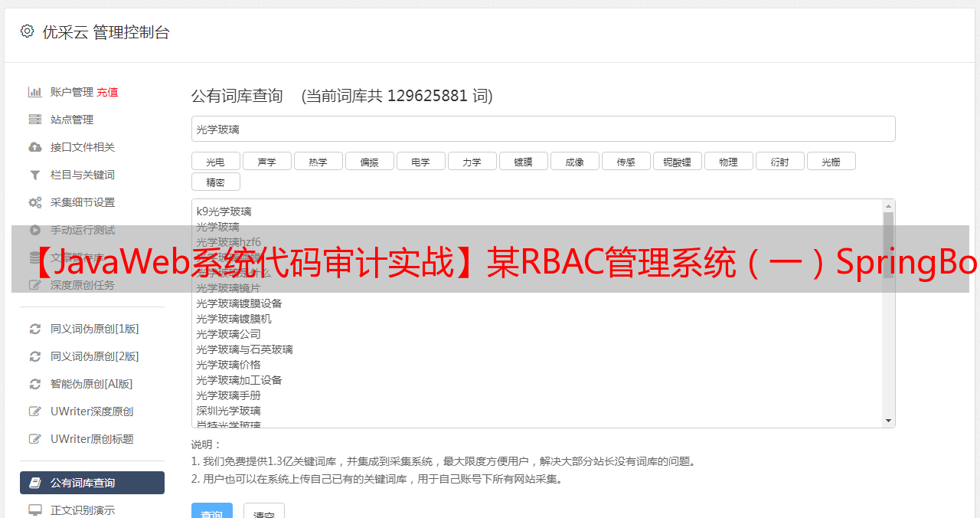Click the 光电 tag button
Screen dimensions: 980x518
[215, 161]
